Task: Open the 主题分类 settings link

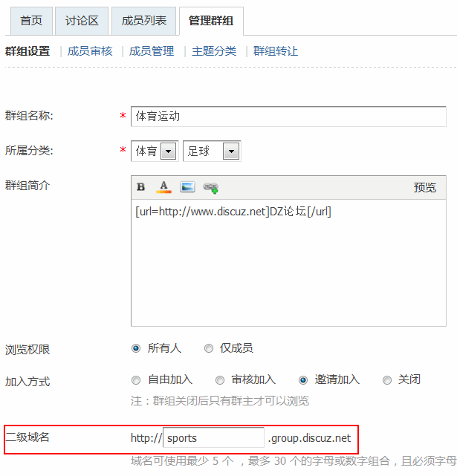Action: tap(214, 51)
